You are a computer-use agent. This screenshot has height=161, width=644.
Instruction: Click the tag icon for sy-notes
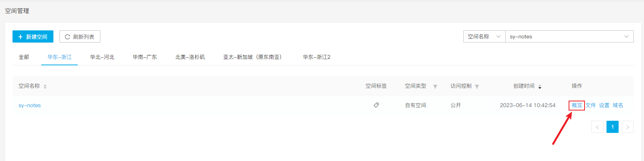click(376, 105)
